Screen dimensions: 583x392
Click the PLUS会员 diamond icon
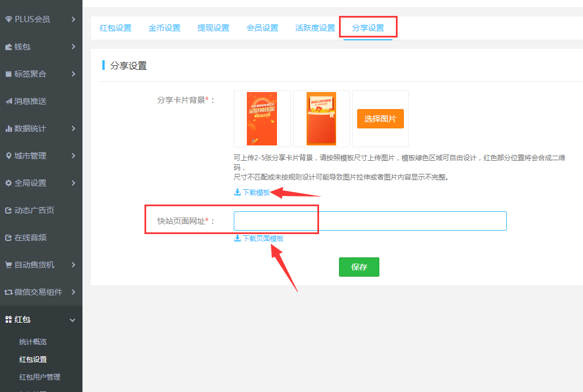9,19
